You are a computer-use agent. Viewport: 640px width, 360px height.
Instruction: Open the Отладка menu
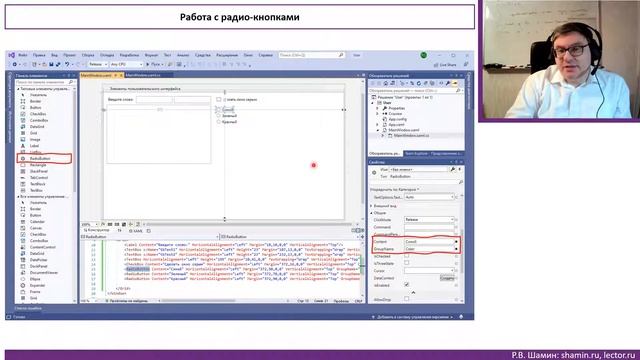tap(107, 55)
